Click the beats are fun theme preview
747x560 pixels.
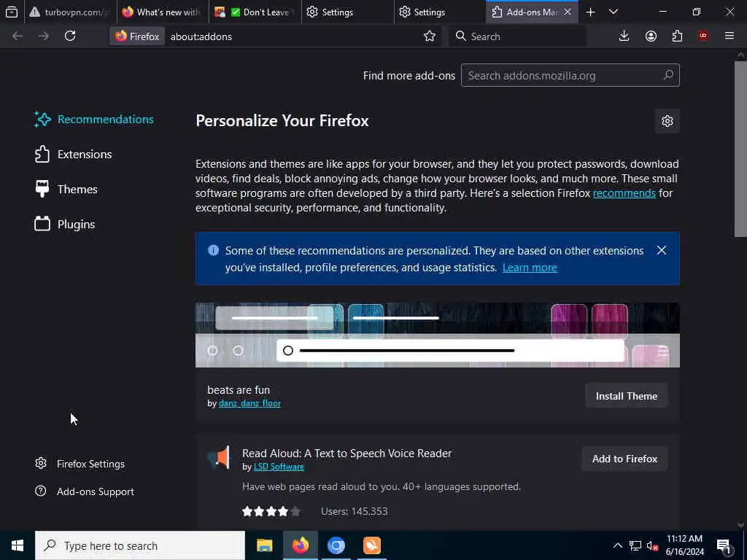[438, 335]
